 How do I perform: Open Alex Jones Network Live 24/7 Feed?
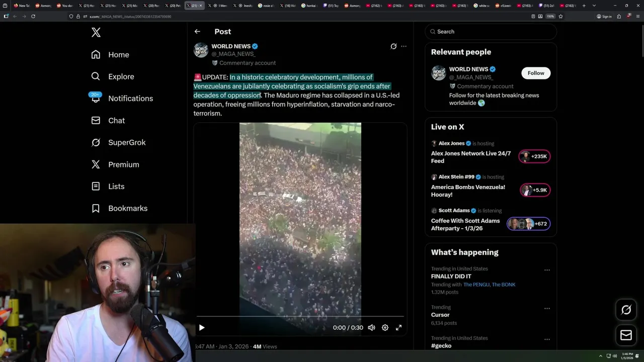pos(471,157)
